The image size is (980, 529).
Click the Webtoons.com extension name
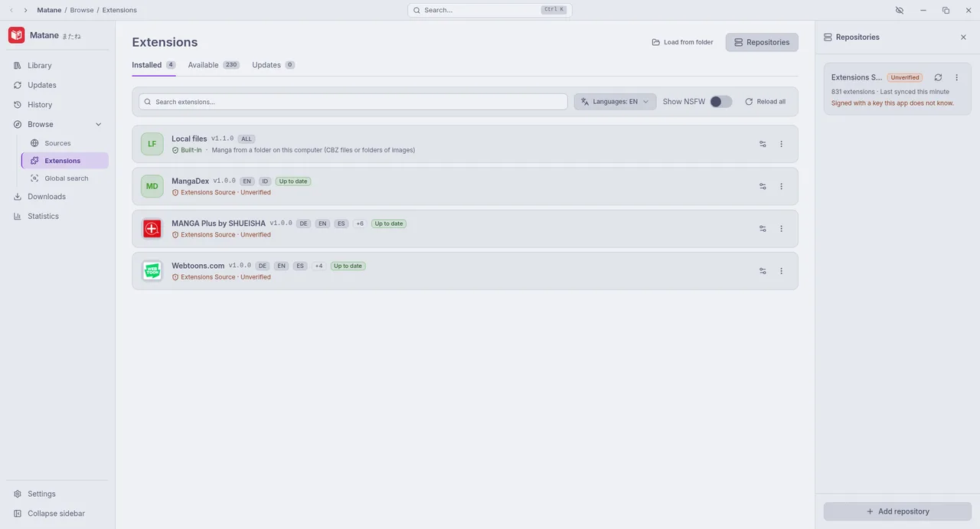point(198,266)
